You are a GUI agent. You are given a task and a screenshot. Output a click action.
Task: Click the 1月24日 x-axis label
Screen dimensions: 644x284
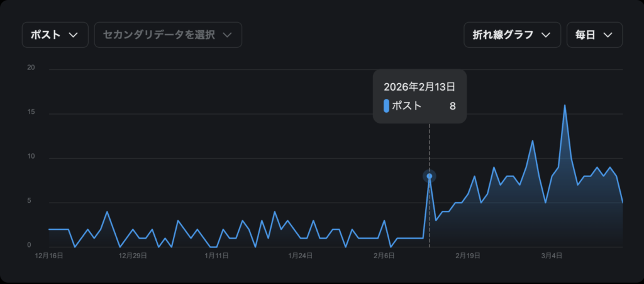pos(300,256)
